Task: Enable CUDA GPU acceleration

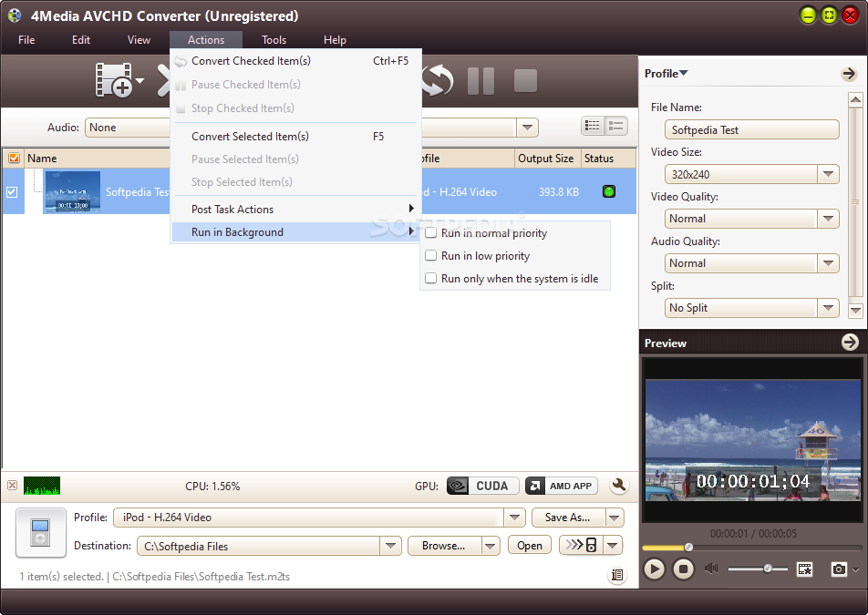Action: click(482, 486)
